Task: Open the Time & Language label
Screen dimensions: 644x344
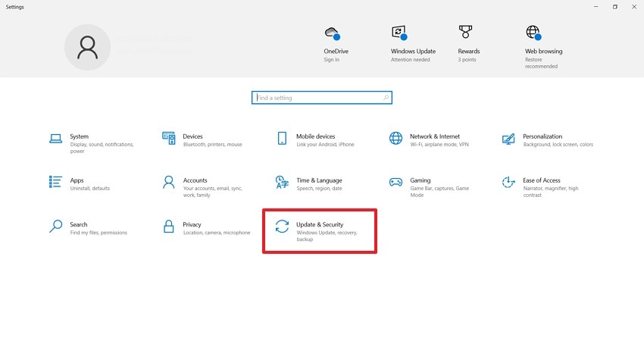Action: click(x=319, y=180)
